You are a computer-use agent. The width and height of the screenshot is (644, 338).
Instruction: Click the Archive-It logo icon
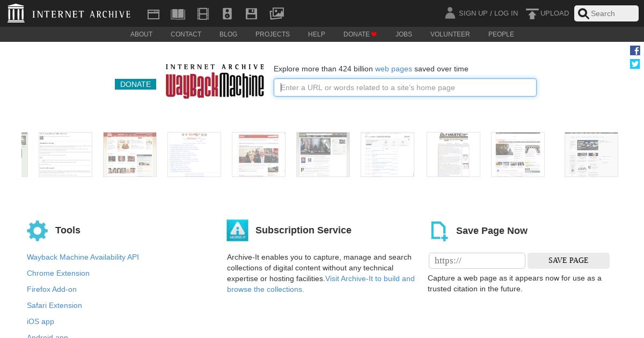pyautogui.click(x=237, y=230)
